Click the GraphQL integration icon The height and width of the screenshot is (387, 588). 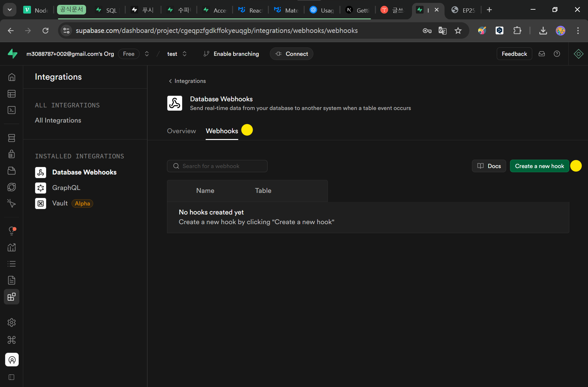41,188
